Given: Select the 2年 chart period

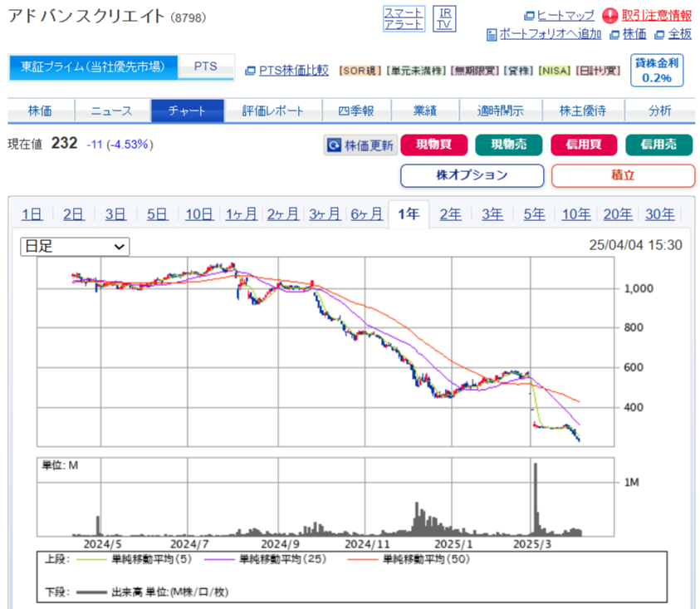Looking at the screenshot, I should [450, 214].
